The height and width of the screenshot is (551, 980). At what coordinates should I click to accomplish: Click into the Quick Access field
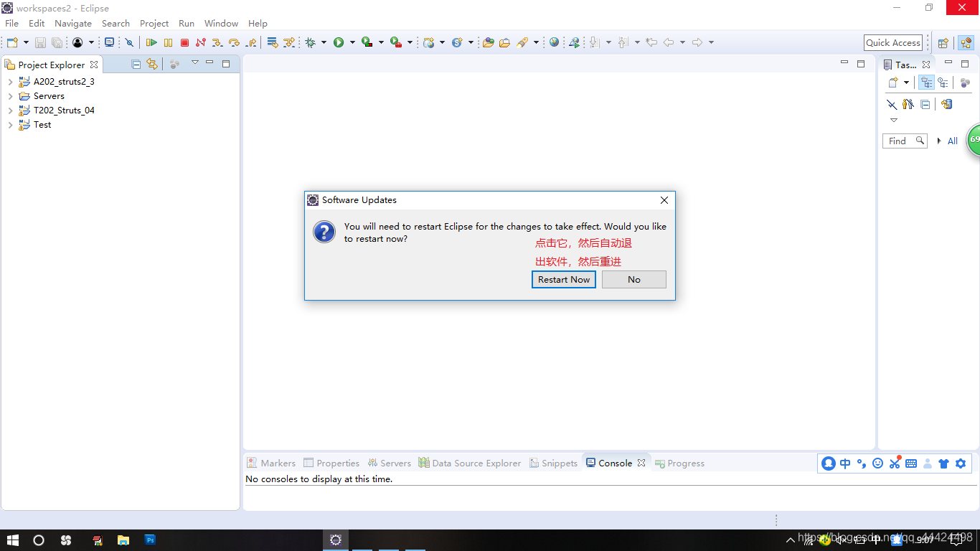pyautogui.click(x=893, y=42)
